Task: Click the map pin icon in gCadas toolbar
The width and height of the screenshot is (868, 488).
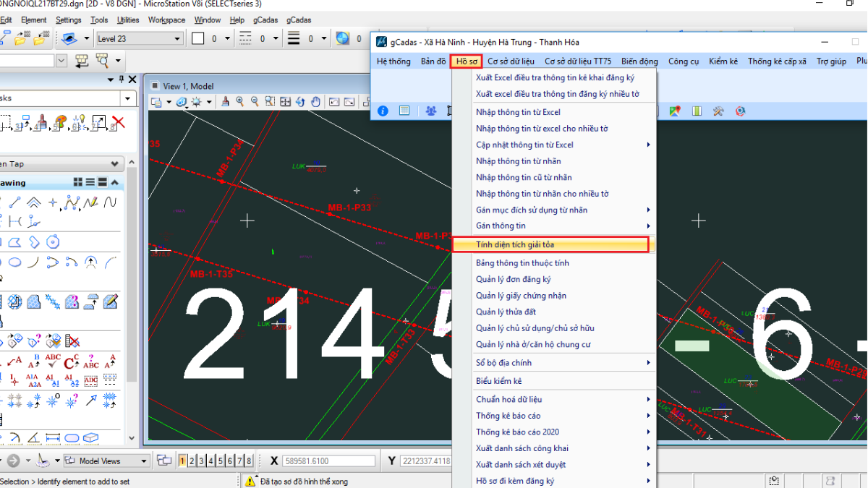Action: point(675,111)
